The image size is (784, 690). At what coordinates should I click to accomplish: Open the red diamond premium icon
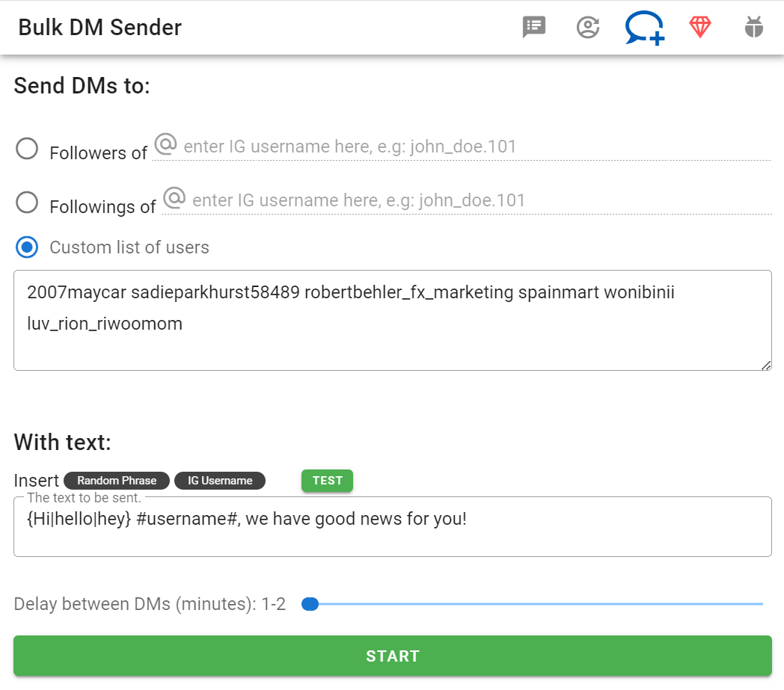pos(699,27)
